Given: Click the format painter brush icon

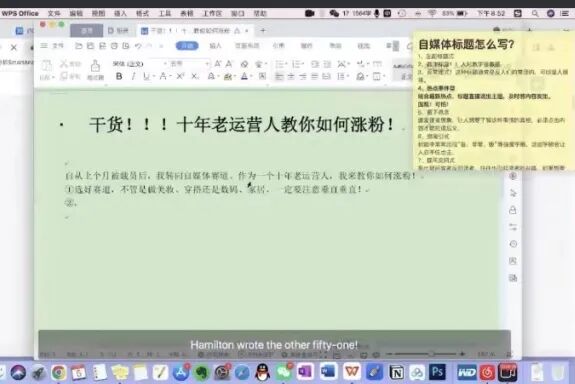Looking at the screenshot, I should pyautogui.click(x=95, y=66).
